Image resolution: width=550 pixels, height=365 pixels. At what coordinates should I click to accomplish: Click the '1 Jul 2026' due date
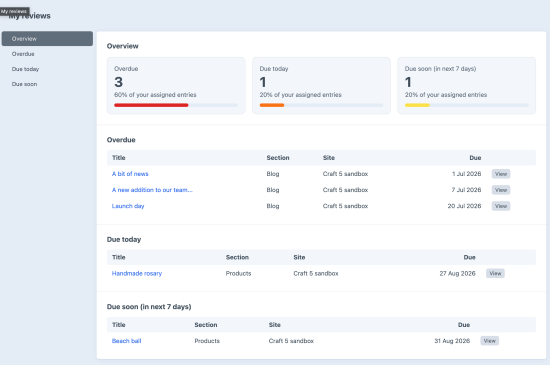467,174
